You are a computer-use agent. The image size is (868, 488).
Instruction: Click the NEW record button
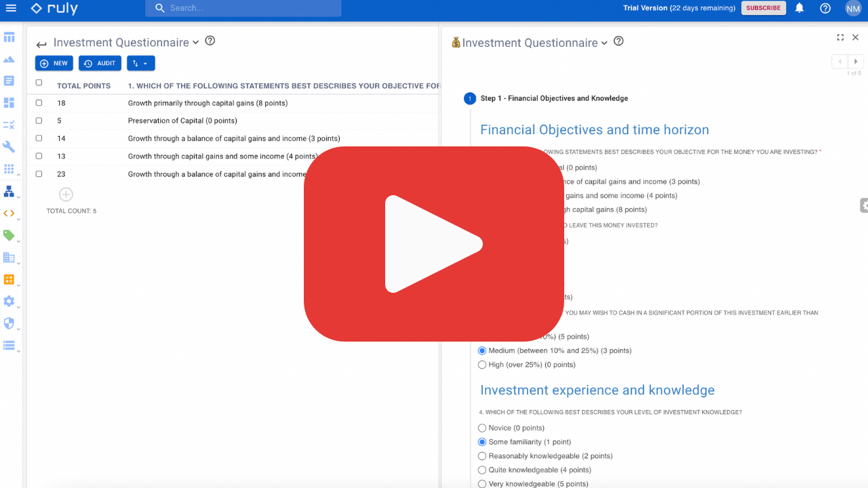(x=54, y=63)
